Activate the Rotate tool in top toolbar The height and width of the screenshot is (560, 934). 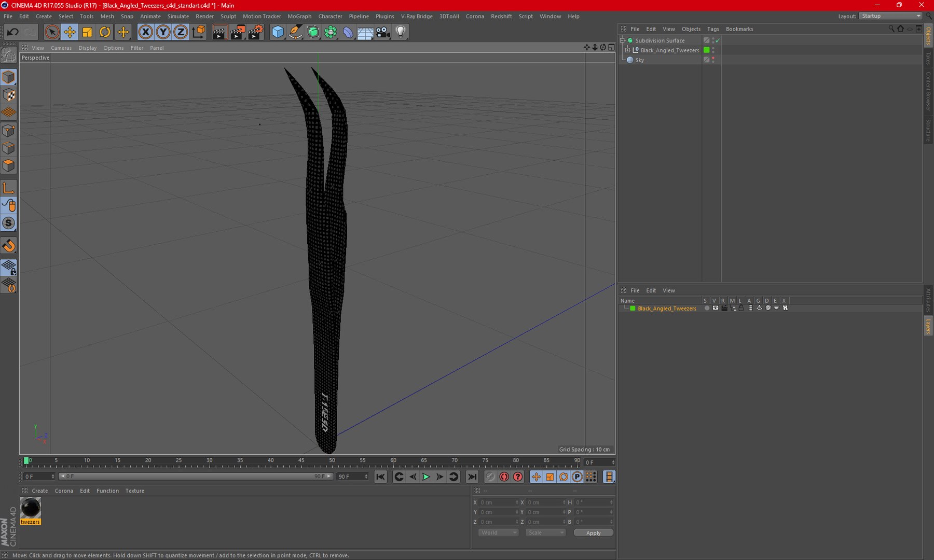(105, 32)
